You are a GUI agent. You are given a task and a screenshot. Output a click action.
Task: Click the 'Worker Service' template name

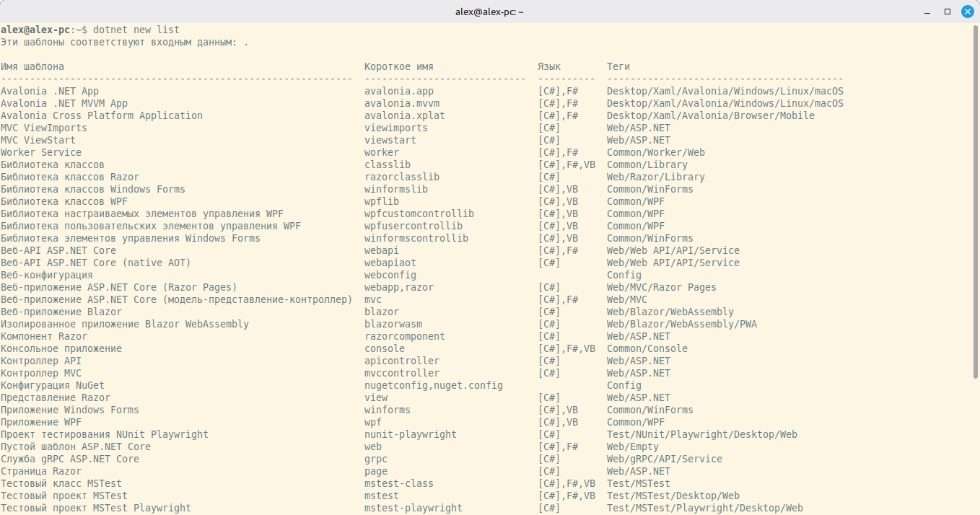click(41, 152)
